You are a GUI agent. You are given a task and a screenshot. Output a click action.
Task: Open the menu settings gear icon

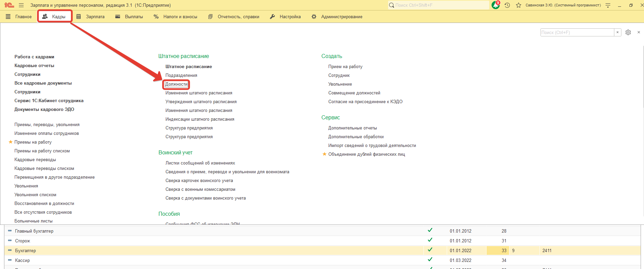(x=628, y=32)
